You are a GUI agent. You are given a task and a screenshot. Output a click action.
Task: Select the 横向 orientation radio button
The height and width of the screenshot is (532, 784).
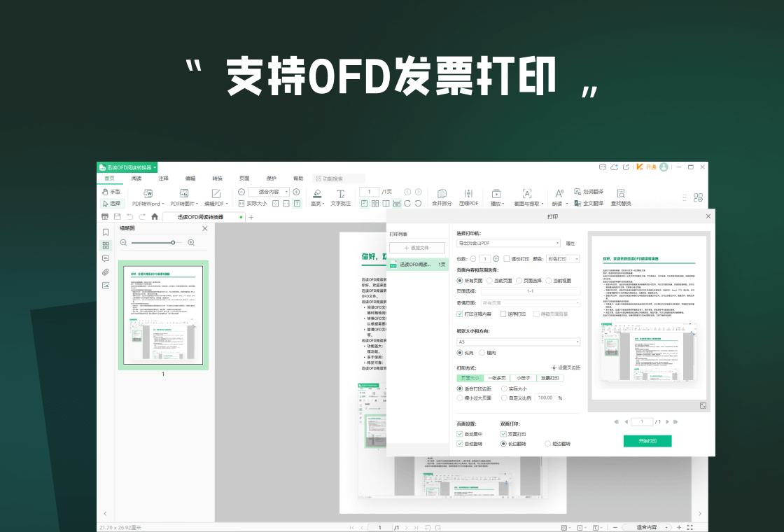click(482, 353)
